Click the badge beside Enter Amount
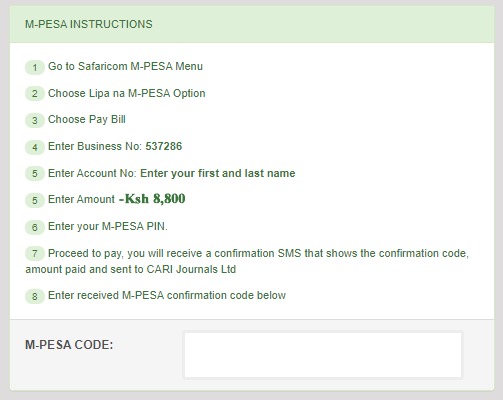The image size is (503, 400). tap(35, 200)
